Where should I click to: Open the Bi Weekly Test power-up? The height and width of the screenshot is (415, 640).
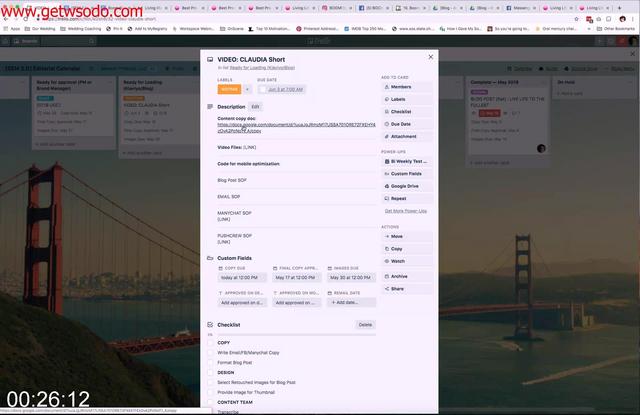point(407,161)
